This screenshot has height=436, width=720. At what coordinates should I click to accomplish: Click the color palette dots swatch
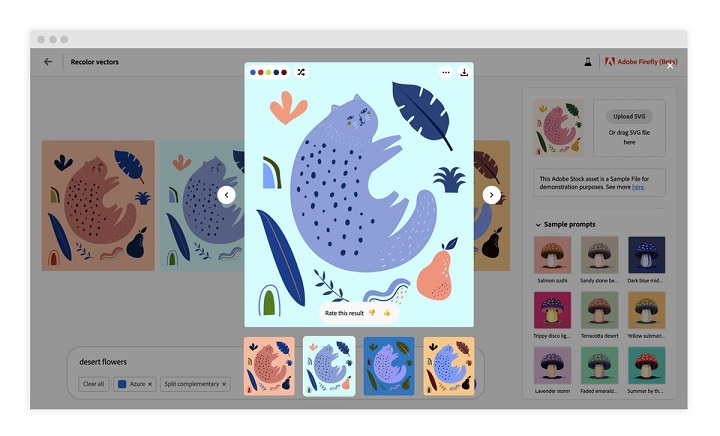coord(269,72)
